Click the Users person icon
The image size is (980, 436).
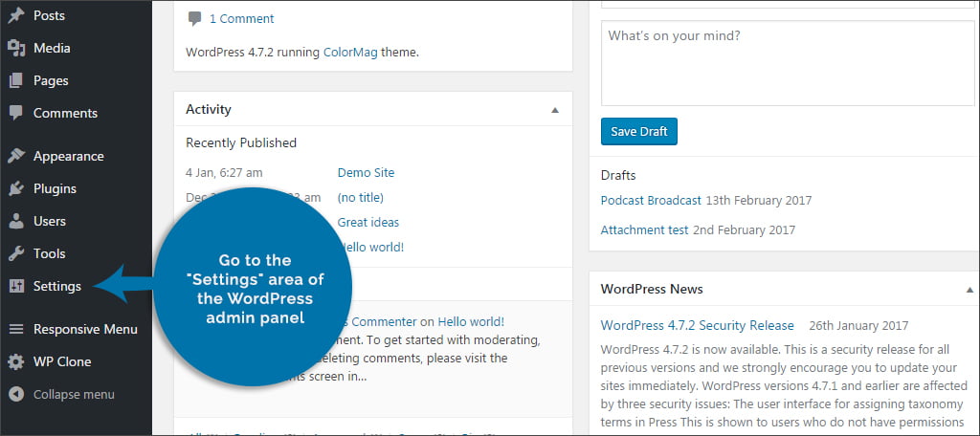click(16, 221)
